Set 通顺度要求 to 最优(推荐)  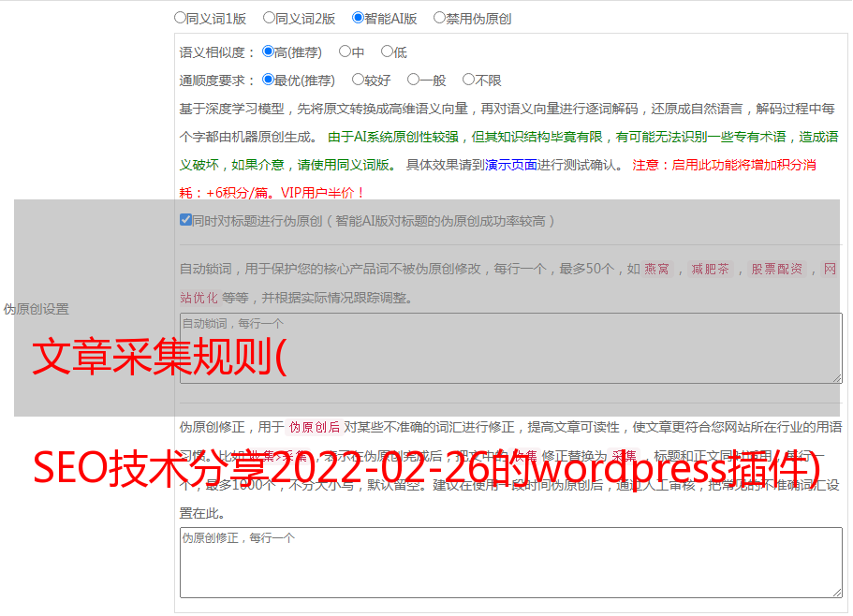point(268,80)
